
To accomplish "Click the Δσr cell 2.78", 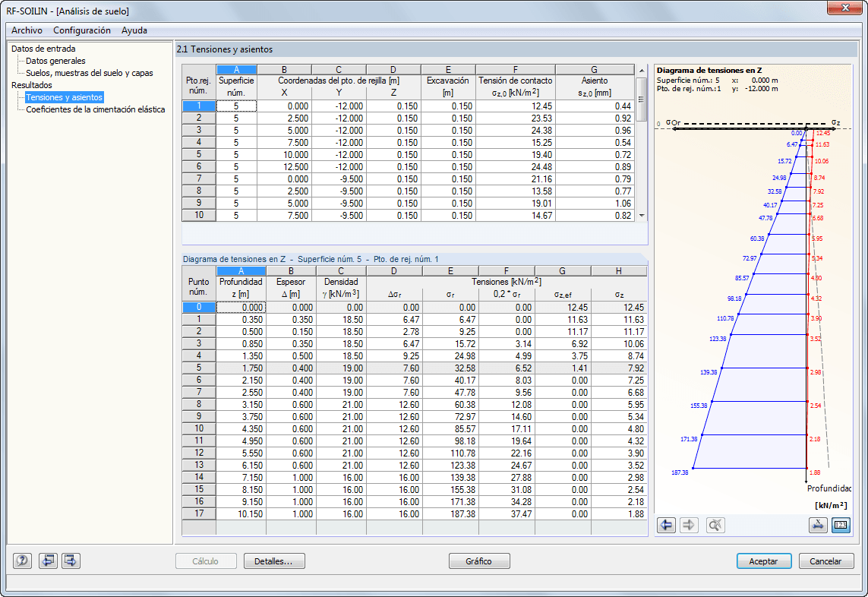I will [x=394, y=332].
